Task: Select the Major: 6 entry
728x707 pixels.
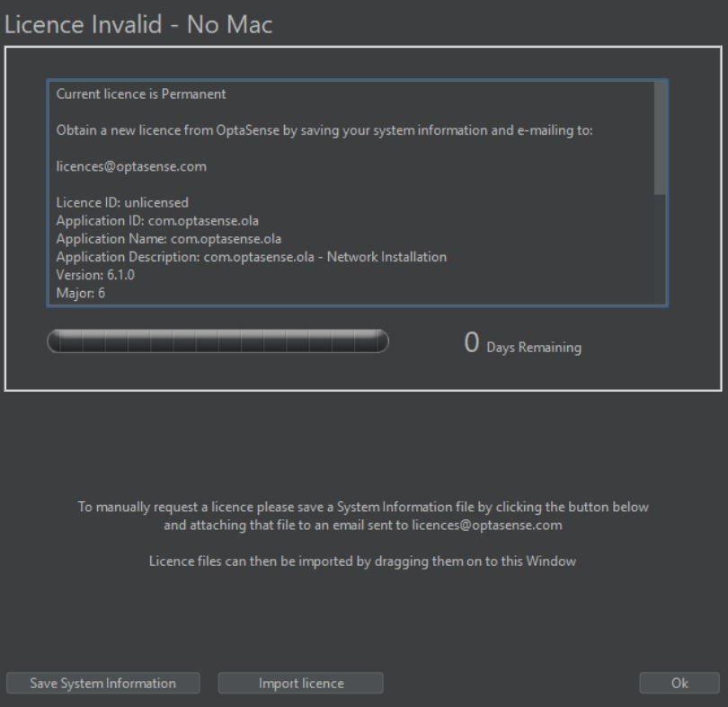Action: [x=80, y=293]
